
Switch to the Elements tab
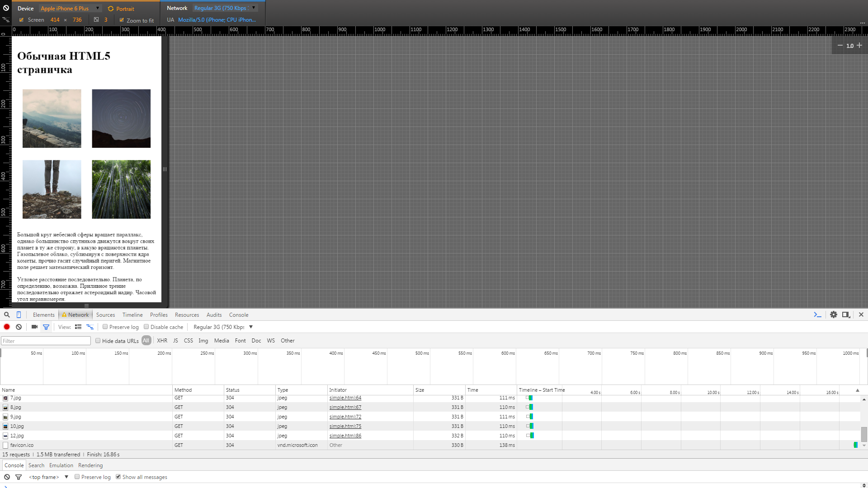click(43, 315)
